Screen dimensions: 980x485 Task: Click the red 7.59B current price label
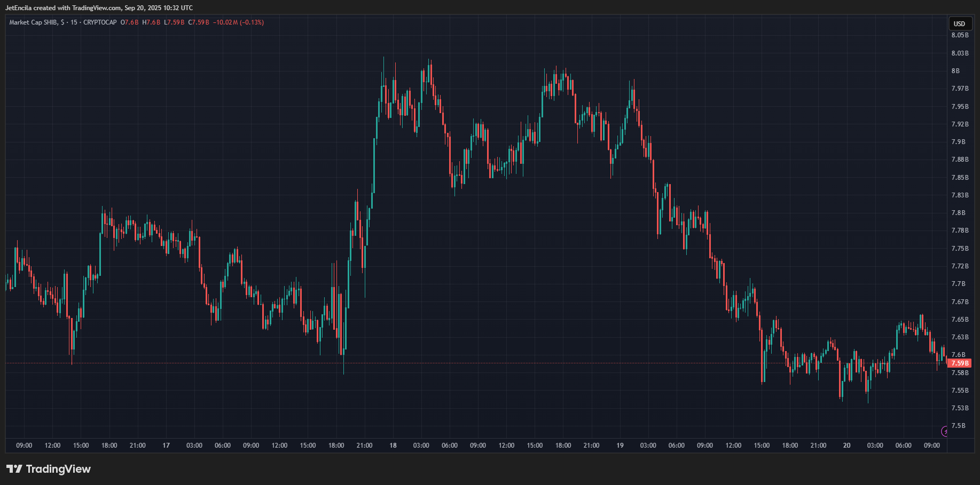click(959, 363)
